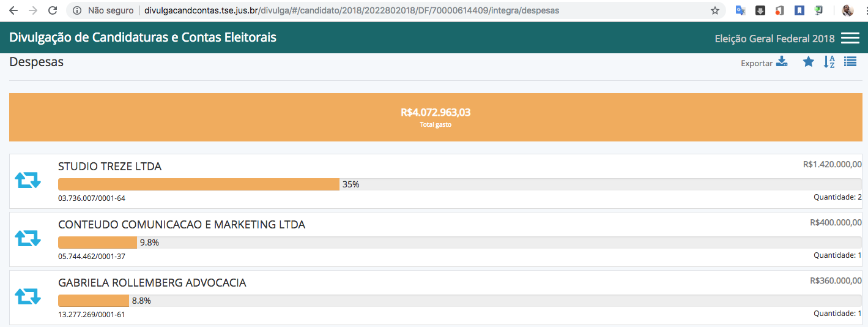Open the Chrome profile avatar
The image size is (868, 327).
(848, 10)
